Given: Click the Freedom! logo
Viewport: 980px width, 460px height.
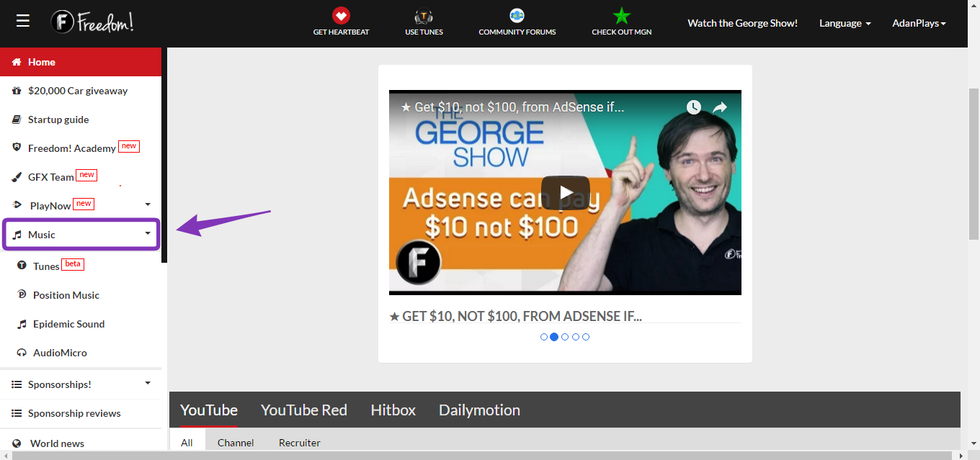Looking at the screenshot, I should coord(92,22).
